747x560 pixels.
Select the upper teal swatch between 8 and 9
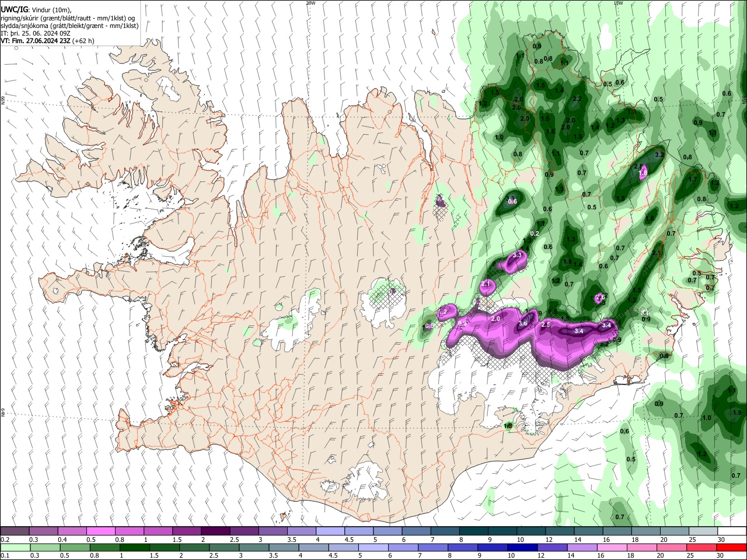(x=473, y=531)
